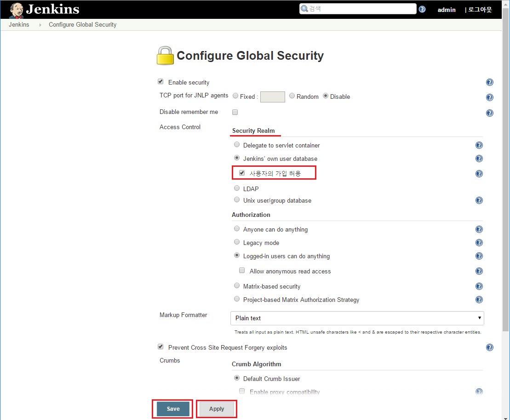Open help for Jenkins' own user database

[479, 159]
